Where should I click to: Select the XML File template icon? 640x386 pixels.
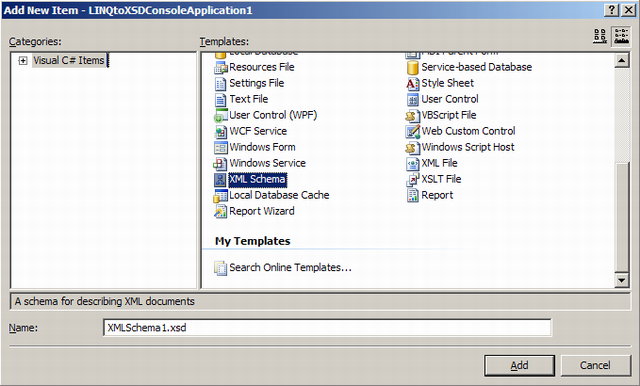pos(413,164)
